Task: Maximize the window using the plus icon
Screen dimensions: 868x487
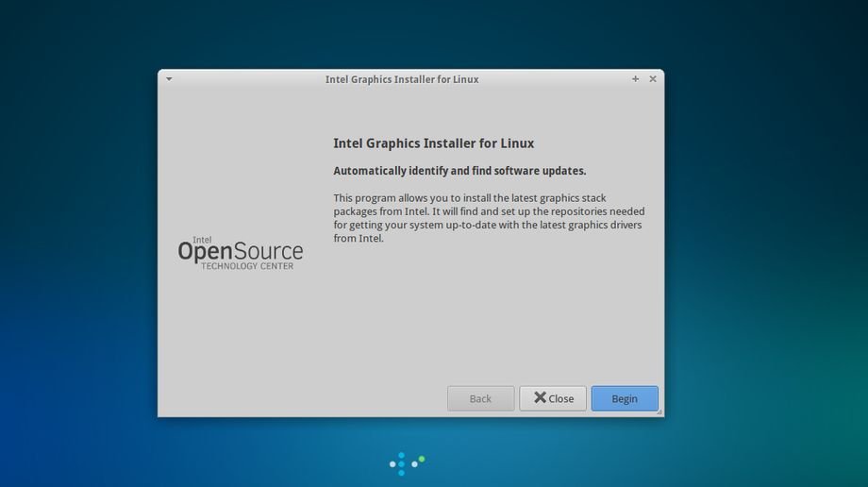Action: coord(636,79)
